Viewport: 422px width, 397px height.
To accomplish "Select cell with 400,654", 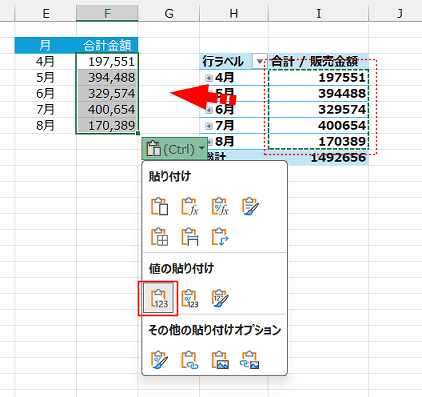I will tap(107, 110).
